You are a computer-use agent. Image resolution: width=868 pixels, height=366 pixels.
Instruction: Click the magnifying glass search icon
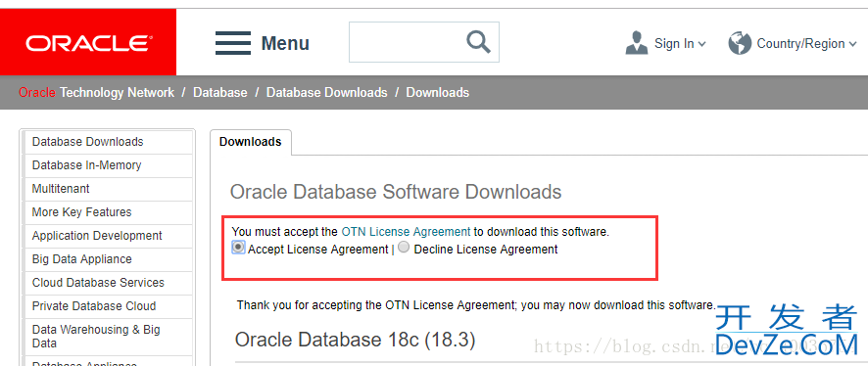[x=478, y=42]
